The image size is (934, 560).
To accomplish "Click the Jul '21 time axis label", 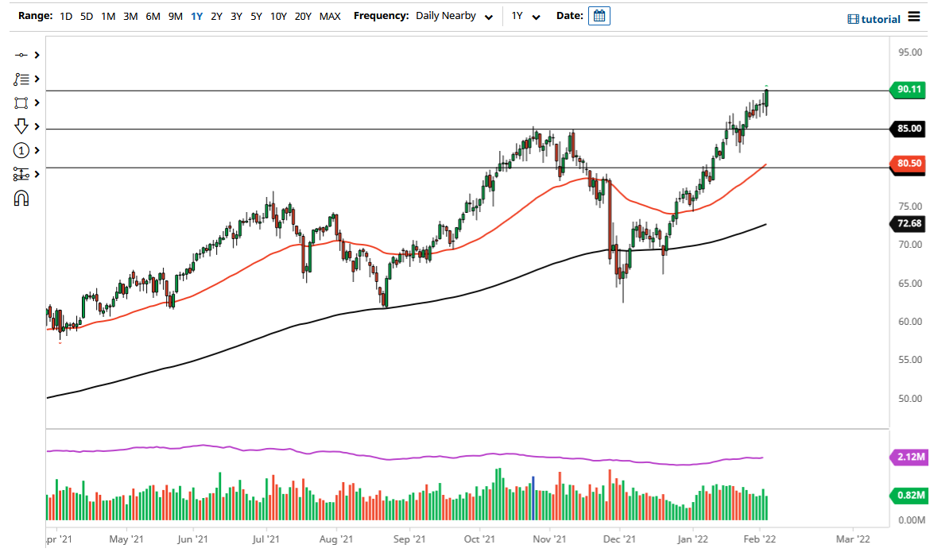I will pos(265,539).
